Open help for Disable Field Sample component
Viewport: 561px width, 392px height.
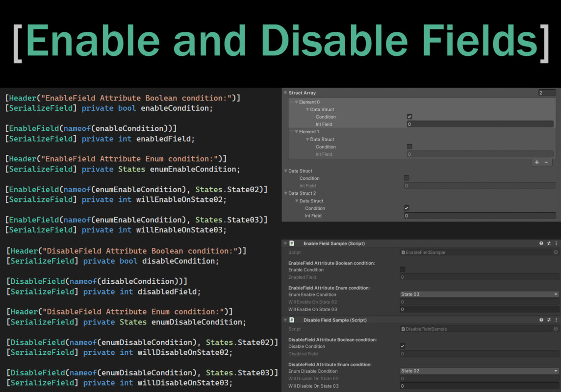(x=541, y=320)
